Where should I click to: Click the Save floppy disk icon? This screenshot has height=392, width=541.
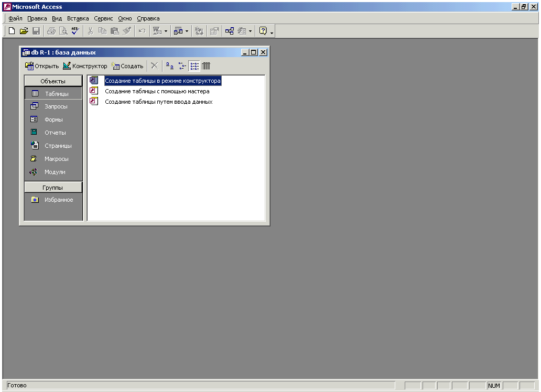pyautogui.click(x=36, y=31)
